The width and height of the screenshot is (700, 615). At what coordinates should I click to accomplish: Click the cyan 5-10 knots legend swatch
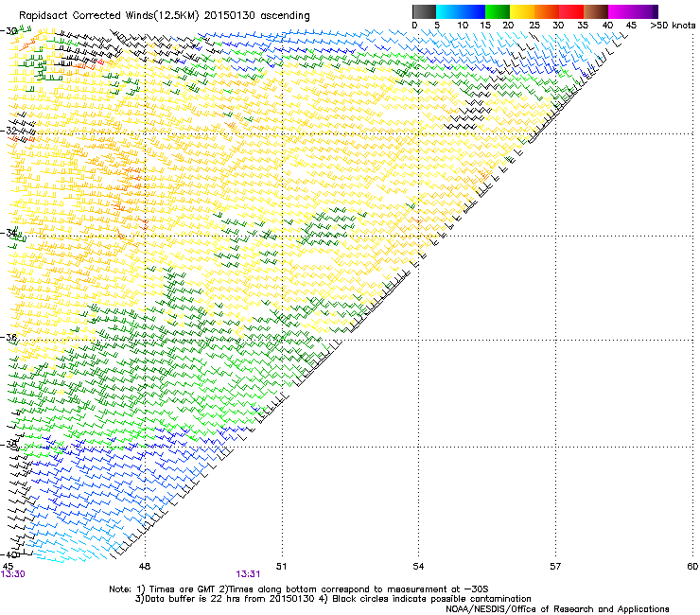click(x=448, y=11)
